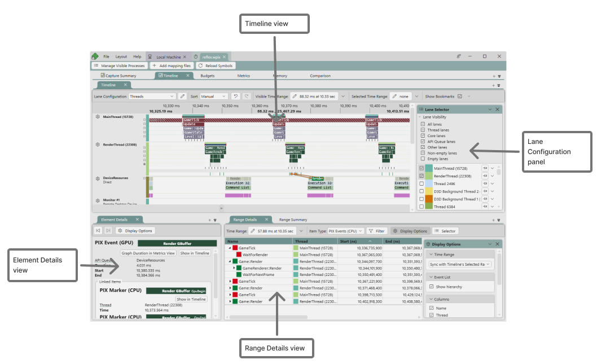Click the pin icon for RenderThread (22308) lane
Viewport: 597px width, 364px height.
tap(485, 176)
